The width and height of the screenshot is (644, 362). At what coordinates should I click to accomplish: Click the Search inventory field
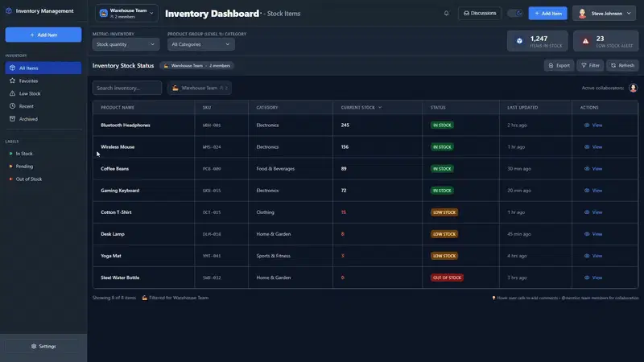(127, 88)
